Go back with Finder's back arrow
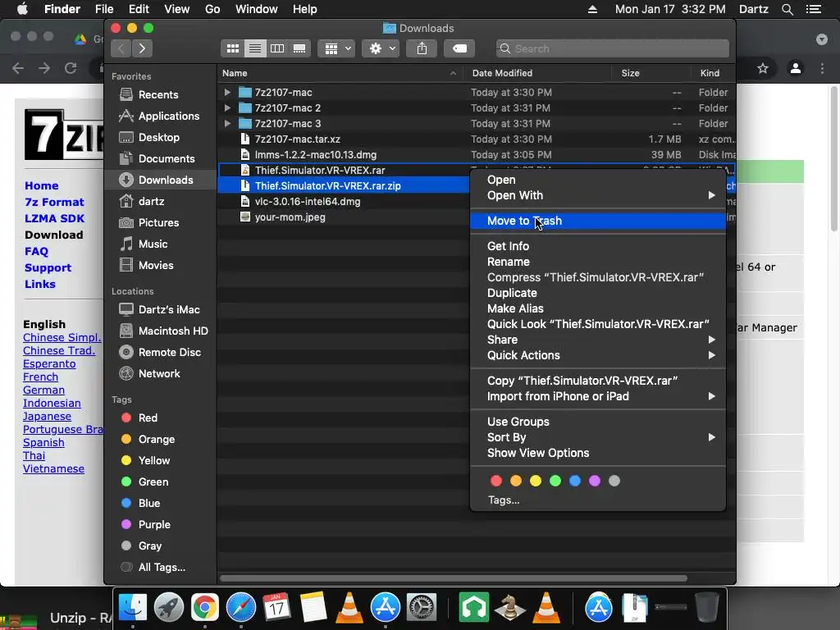 pyautogui.click(x=121, y=48)
